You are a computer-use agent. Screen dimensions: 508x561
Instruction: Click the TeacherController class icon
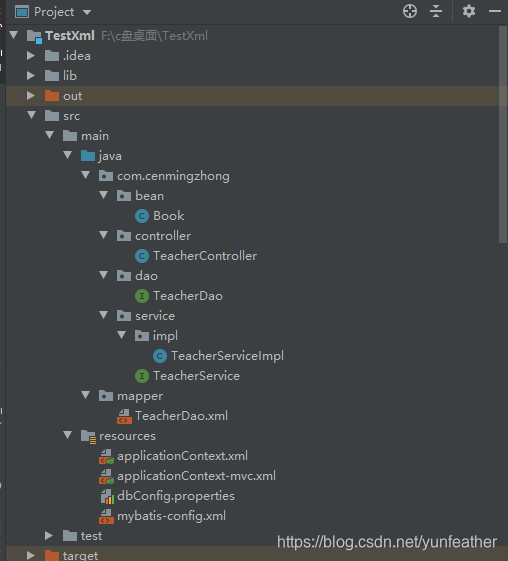click(x=142, y=256)
